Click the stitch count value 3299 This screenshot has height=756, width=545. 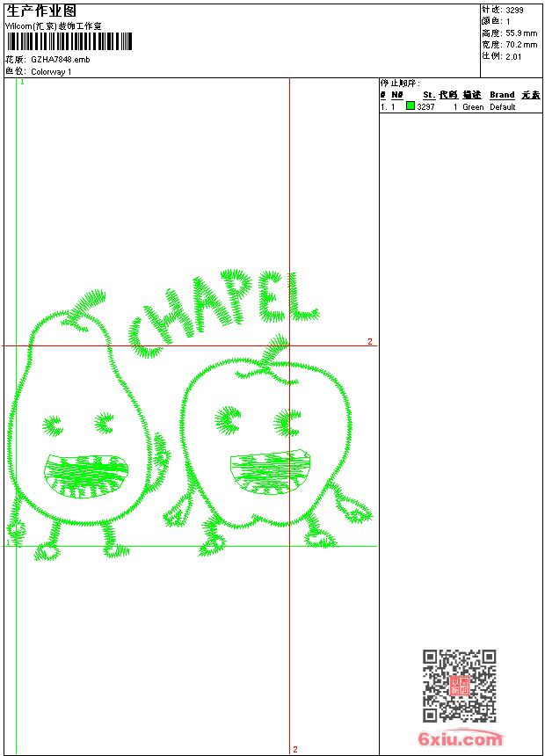click(514, 11)
